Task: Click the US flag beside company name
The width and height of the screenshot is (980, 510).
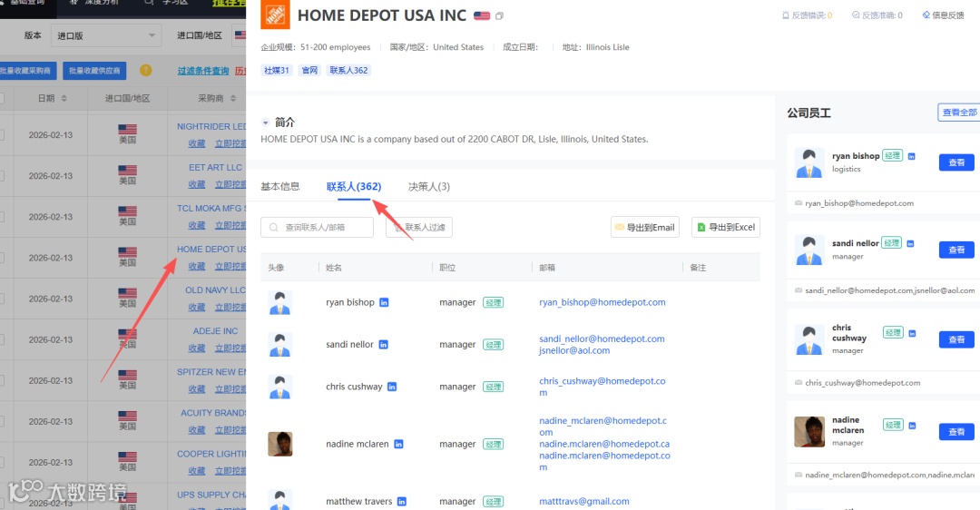Action: pyautogui.click(x=482, y=15)
